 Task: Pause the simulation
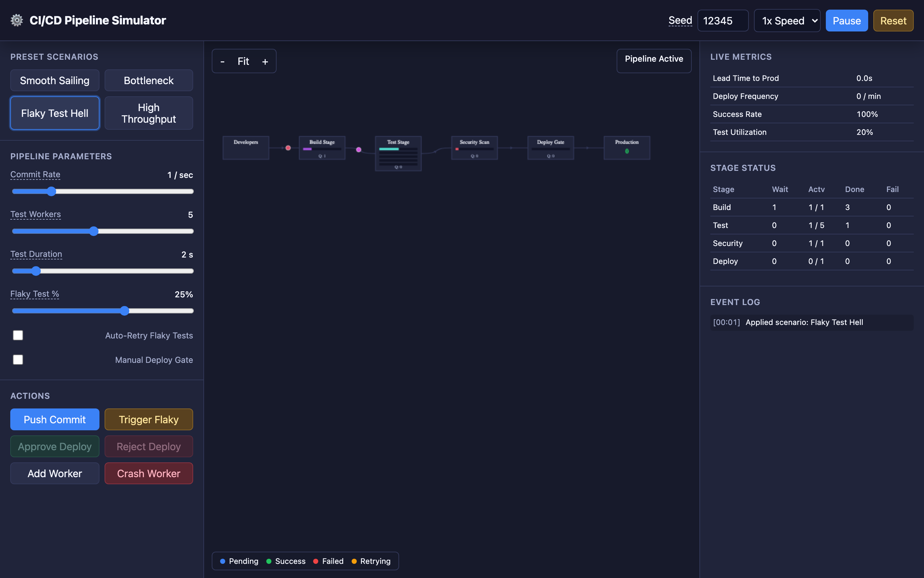coord(846,21)
